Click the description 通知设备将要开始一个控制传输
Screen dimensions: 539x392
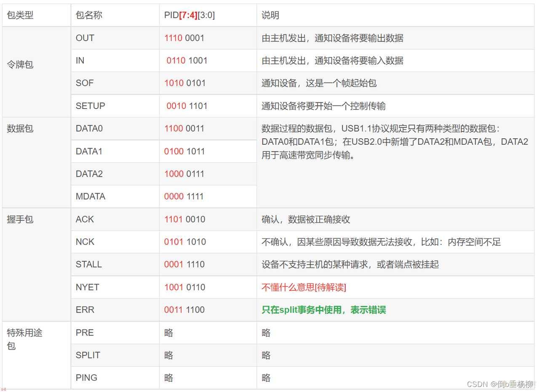323,106
